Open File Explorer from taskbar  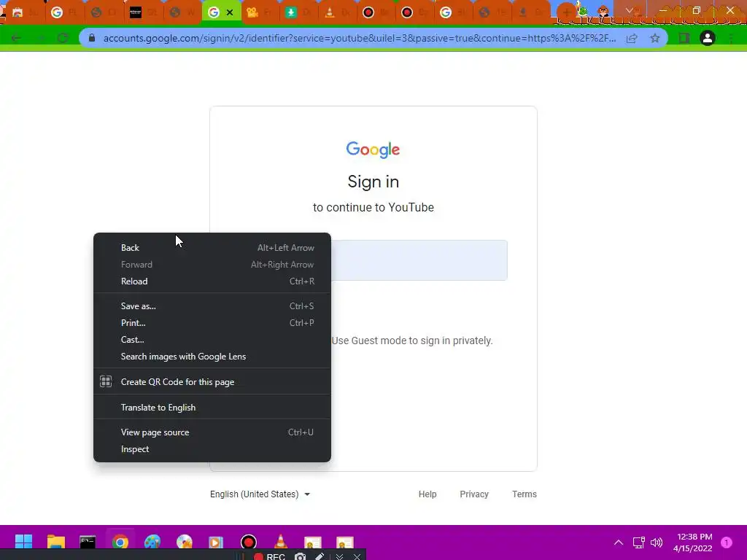[x=55, y=542]
